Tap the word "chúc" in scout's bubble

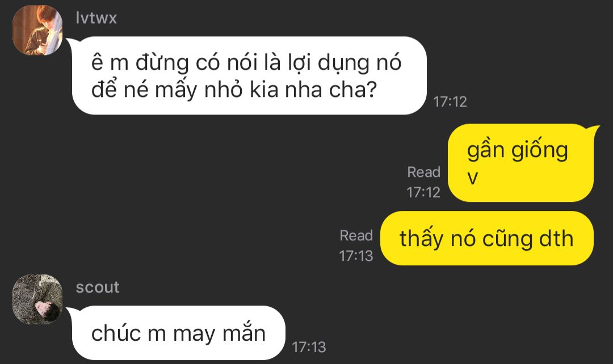click(116, 333)
